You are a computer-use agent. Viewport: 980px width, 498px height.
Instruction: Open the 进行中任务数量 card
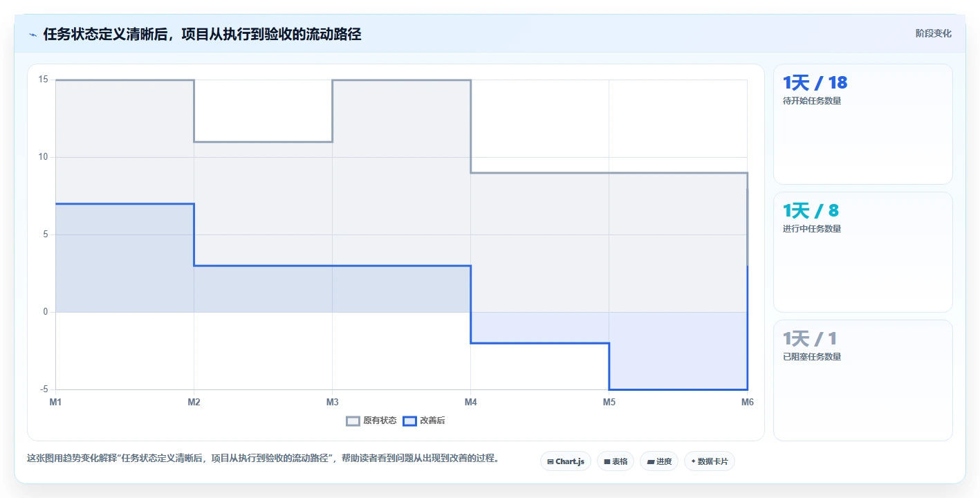(862, 252)
